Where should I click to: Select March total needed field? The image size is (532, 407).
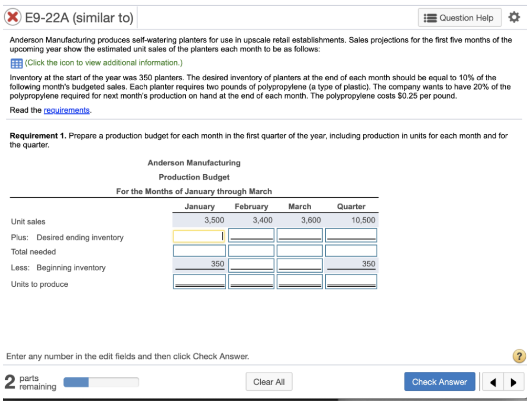300,251
